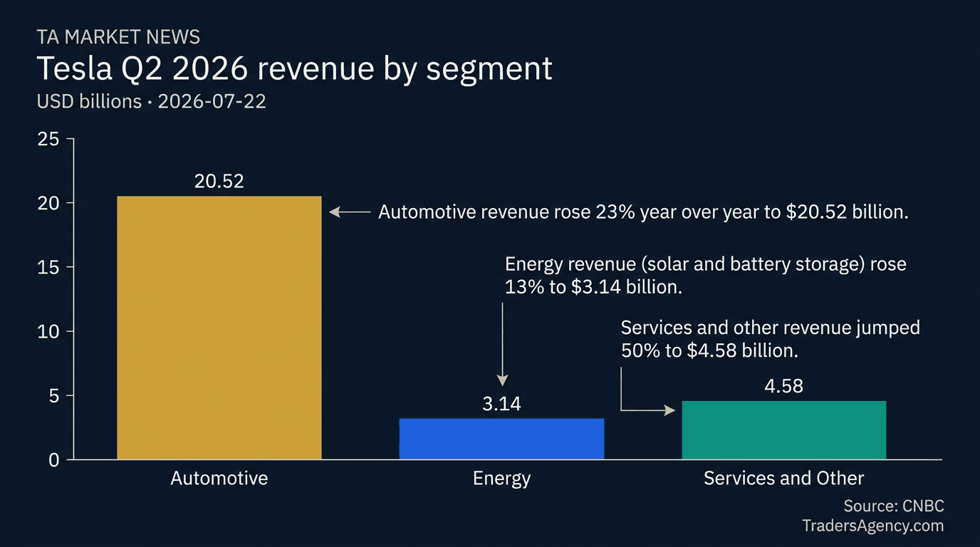Click the y-axis tick label 10
Screen dimensions: 980x547
(x=48, y=331)
